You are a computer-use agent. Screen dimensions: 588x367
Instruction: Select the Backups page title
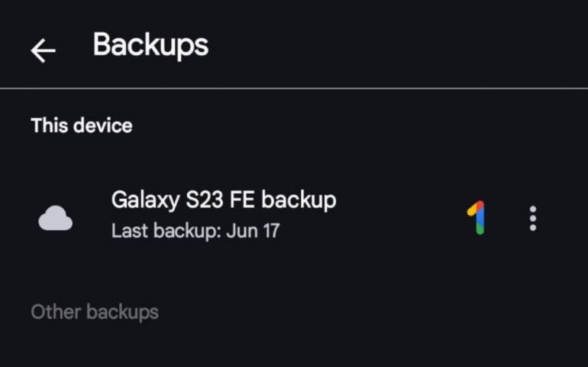coord(150,45)
